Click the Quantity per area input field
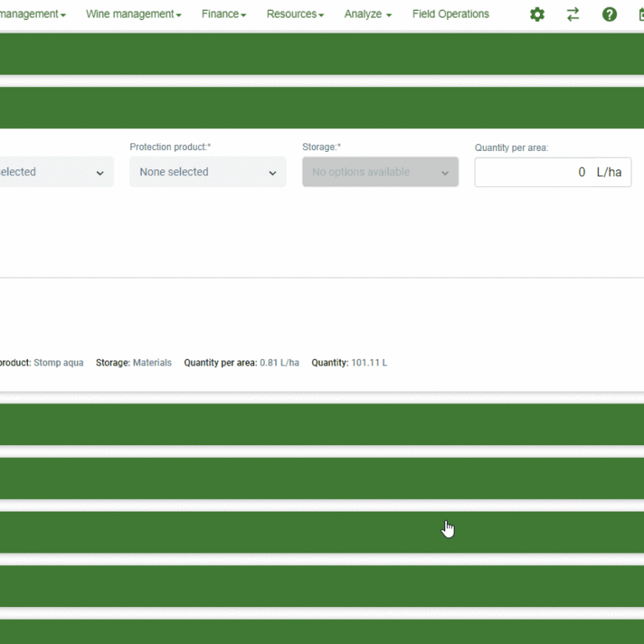 [x=553, y=172]
